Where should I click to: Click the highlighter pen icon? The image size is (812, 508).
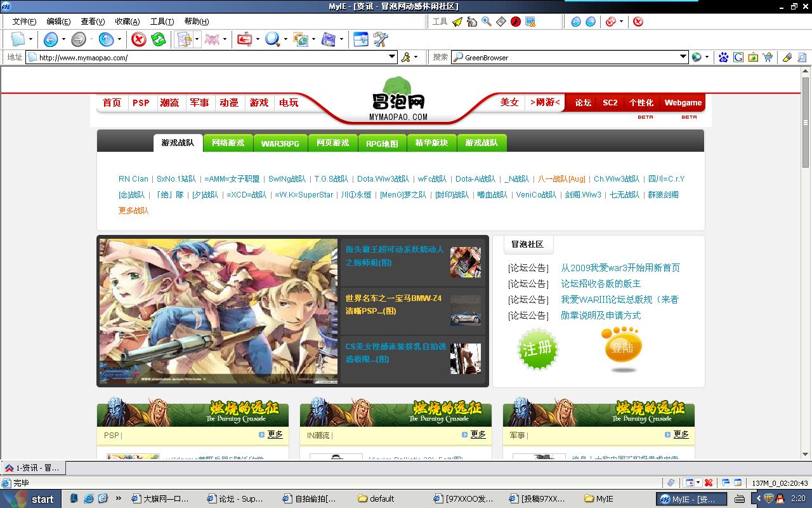[x=787, y=57]
